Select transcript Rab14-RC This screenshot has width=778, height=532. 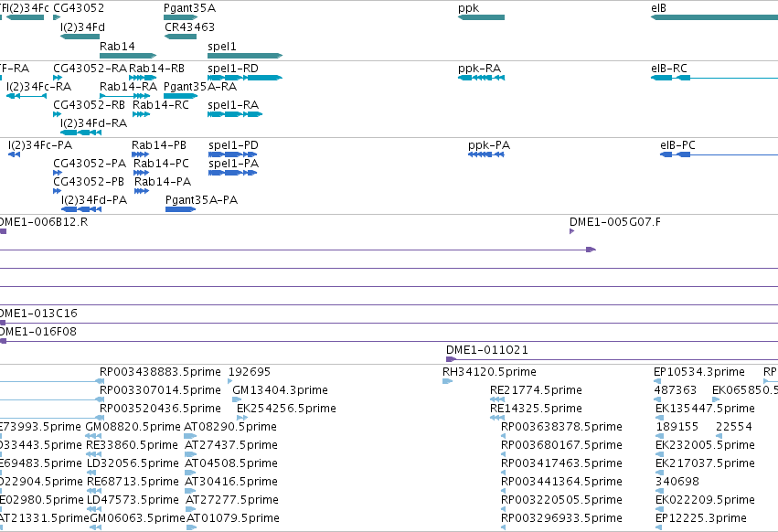(142, 114)
